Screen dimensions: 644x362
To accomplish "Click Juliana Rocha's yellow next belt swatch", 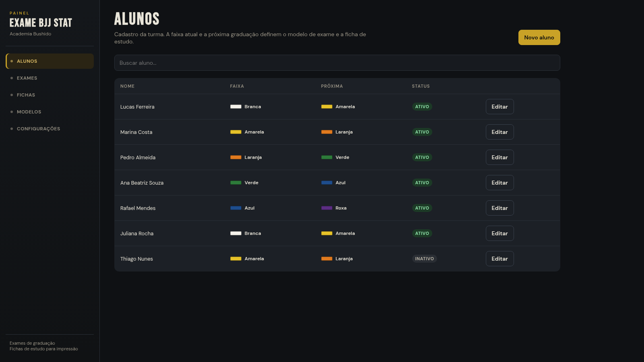I will [327, 233].
